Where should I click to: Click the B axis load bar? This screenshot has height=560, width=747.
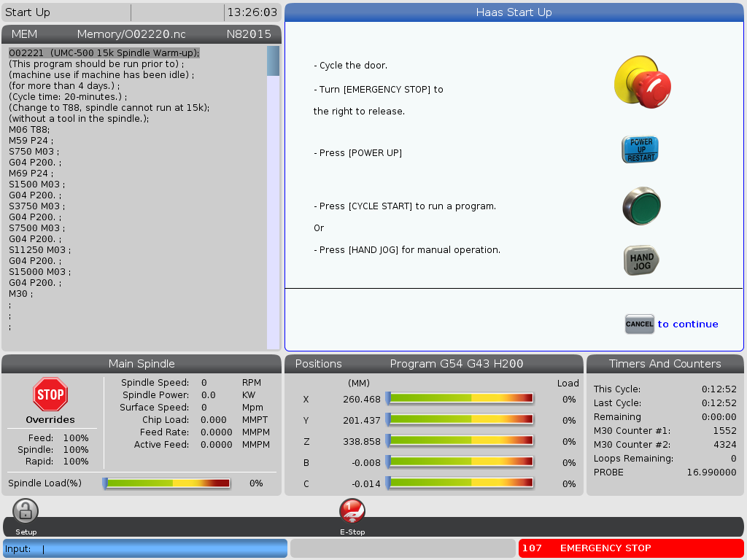pos(460,462)
